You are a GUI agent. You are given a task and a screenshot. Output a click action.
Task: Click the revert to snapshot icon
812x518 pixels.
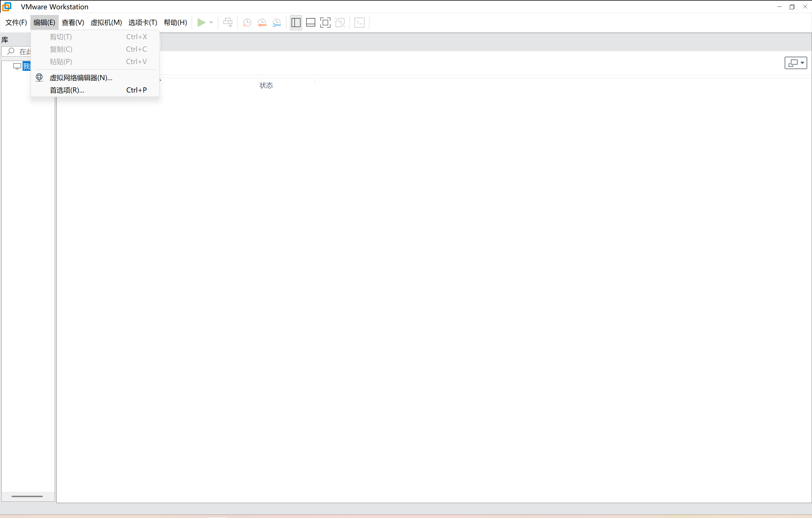tap(262, 23)
